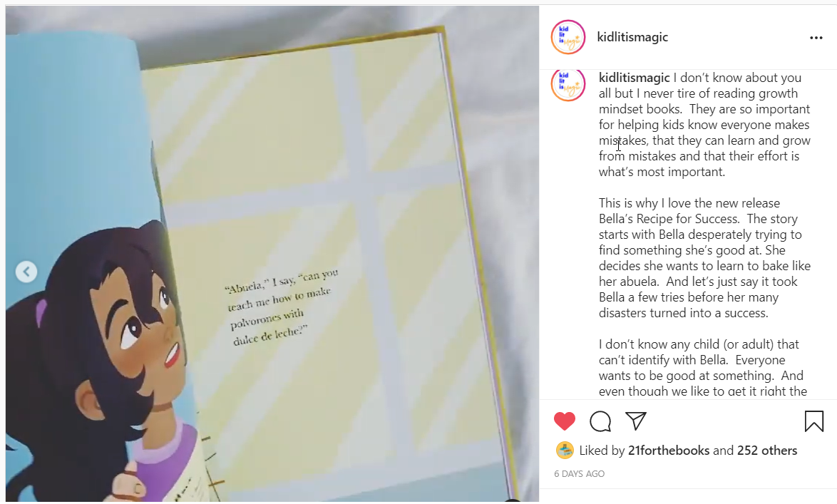
Task: Open the 6 DAYS AGO timestamp link
Action: pos(579,473)
